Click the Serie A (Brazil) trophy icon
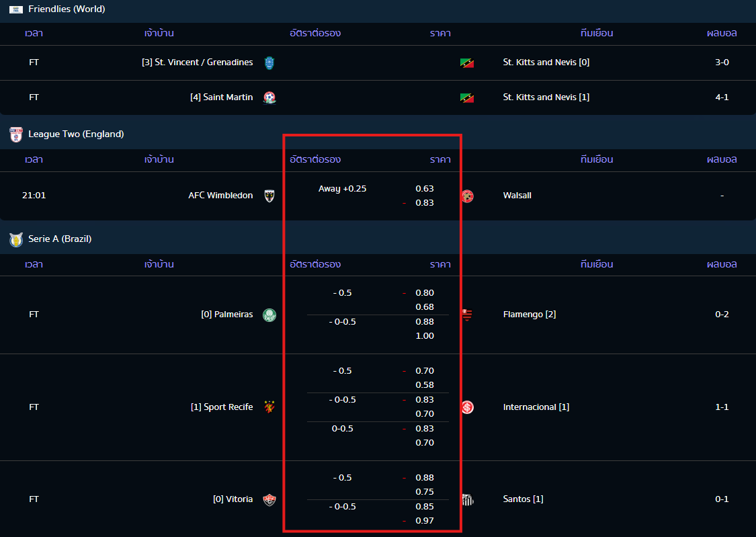Viewport: 756px width, 537px height. pos(16,239)
